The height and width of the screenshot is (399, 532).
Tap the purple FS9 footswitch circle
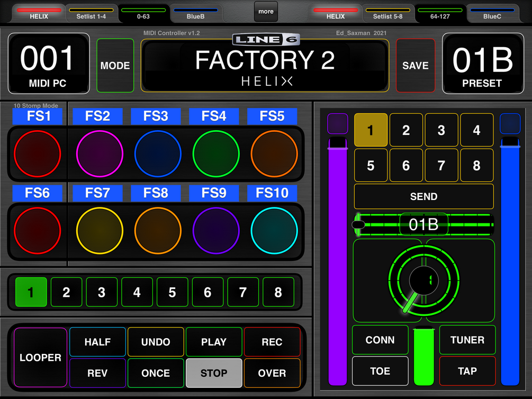(216, 231)
